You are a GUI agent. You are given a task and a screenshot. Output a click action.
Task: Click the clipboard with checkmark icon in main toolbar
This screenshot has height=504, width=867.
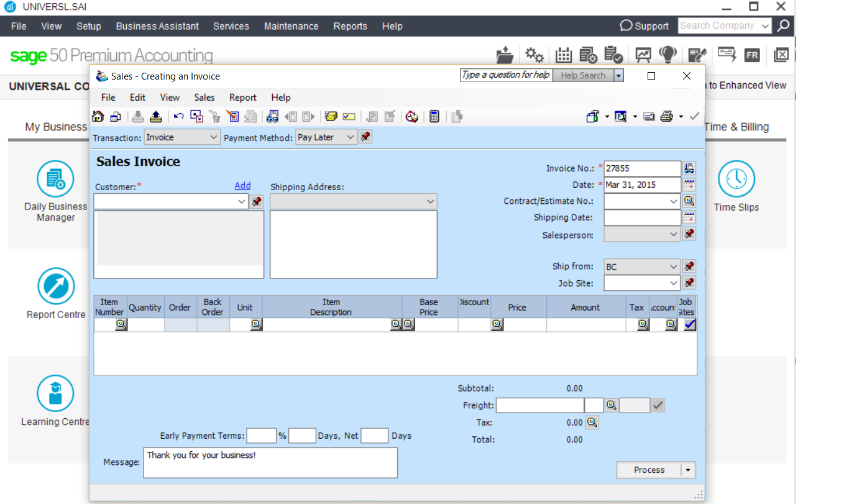coord(613,55)
